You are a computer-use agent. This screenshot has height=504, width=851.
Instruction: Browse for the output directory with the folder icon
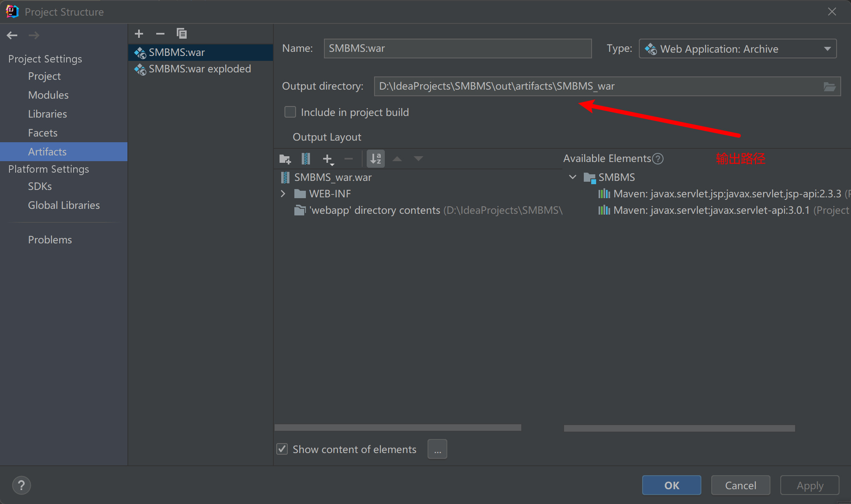coord(829,86)
